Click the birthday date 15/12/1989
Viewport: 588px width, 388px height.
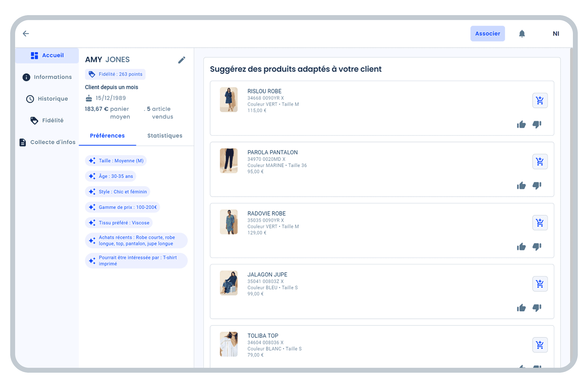(x=111, y=98)
